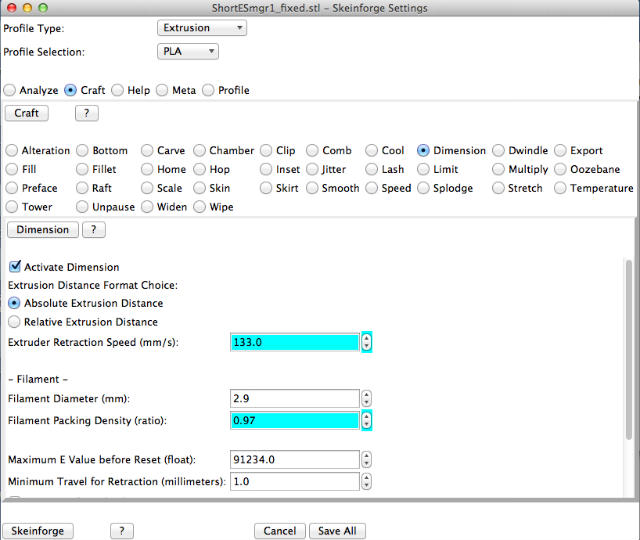The image size is (640, 540).
Task: Select the Analyze radio button
Action: 10,90
